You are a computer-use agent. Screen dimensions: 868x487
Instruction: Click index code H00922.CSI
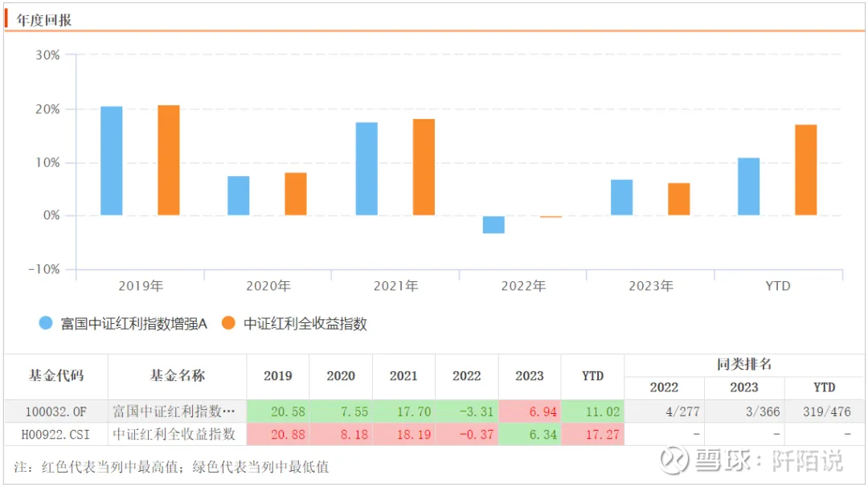point(55,435)
